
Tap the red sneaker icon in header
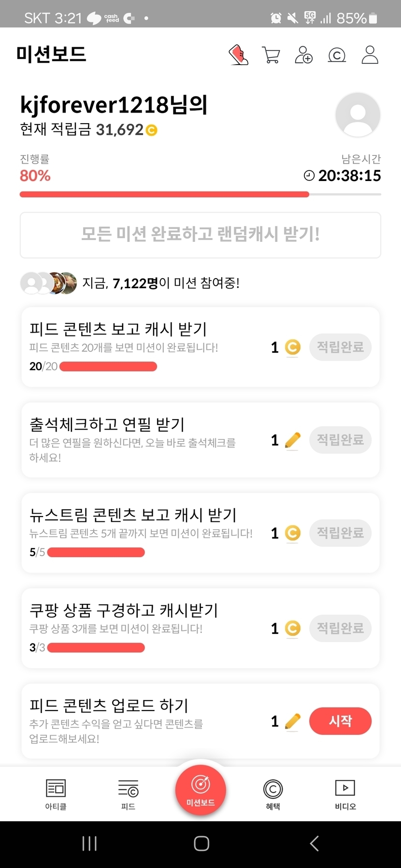tap(238, 55)
